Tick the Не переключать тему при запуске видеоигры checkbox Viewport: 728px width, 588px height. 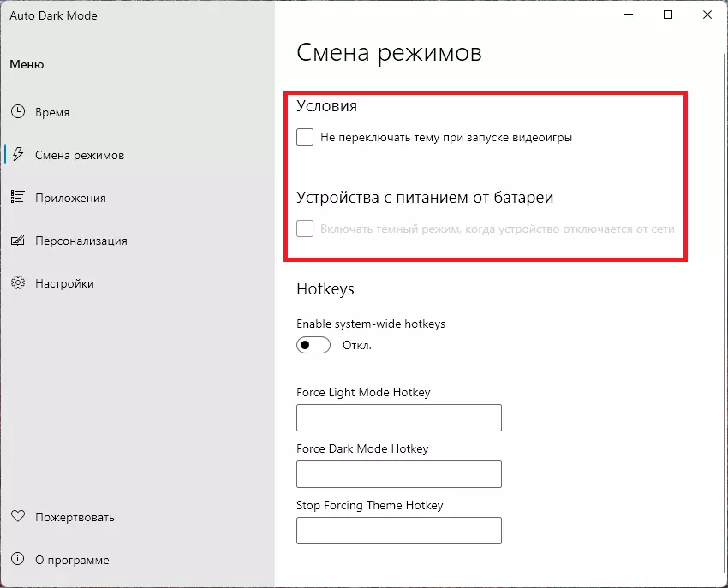(x=305, y=137)
